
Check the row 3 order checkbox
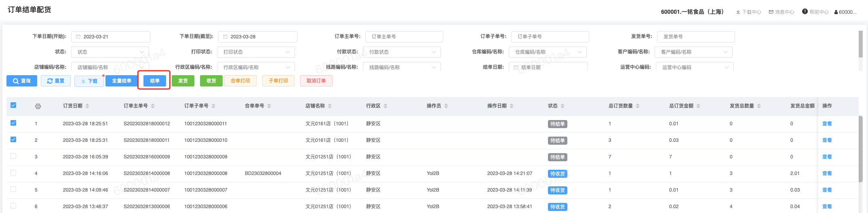[13, 156]
